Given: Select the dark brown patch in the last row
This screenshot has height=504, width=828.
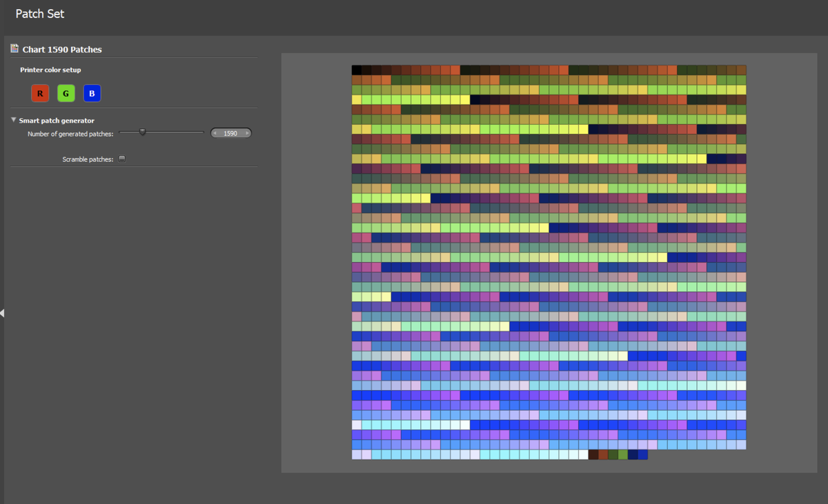Looking at the screenshot, I should 593,454.
